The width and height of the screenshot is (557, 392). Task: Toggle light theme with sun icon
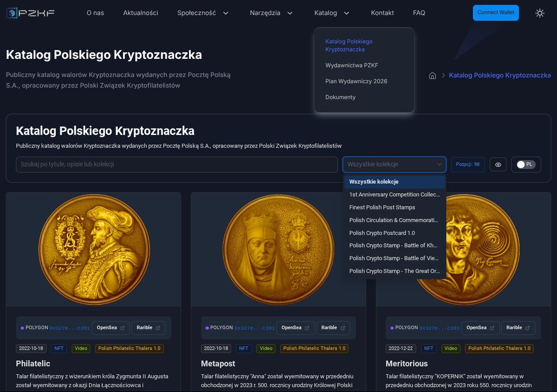click(x=540, y=13)
